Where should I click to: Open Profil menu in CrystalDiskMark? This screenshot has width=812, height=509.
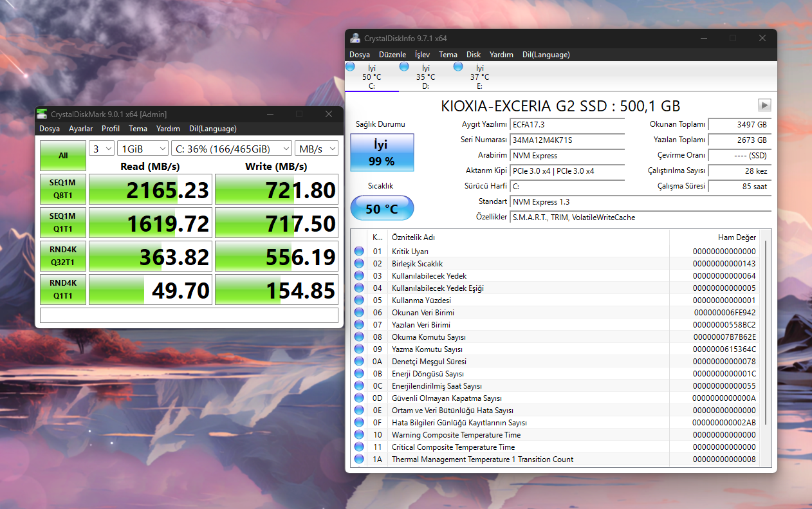(x=111, y=129)
